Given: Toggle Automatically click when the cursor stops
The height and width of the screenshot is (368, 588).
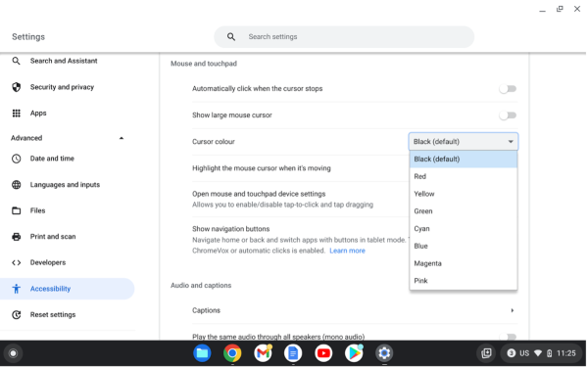Looking at the screenshot, I should 508,89.
